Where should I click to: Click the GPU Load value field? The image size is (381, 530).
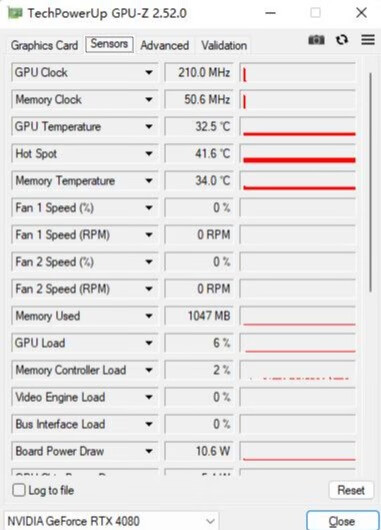pos(199,343)
